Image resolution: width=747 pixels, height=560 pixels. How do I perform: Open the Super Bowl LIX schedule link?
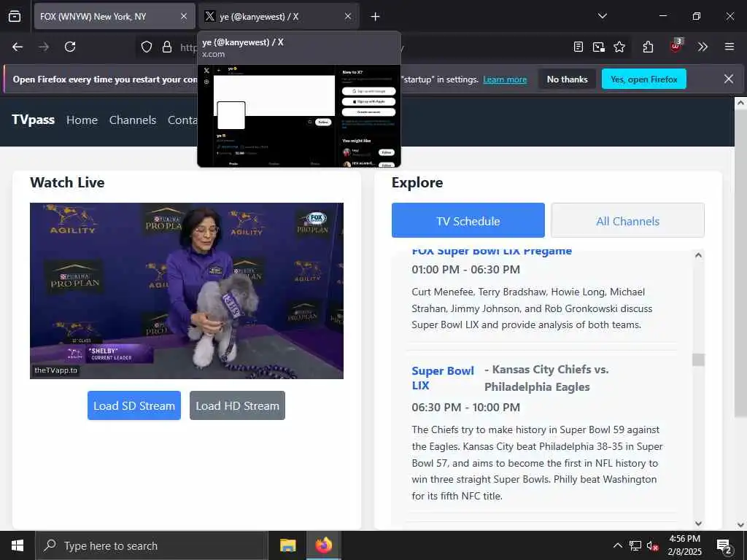click(x=443, y=378)
